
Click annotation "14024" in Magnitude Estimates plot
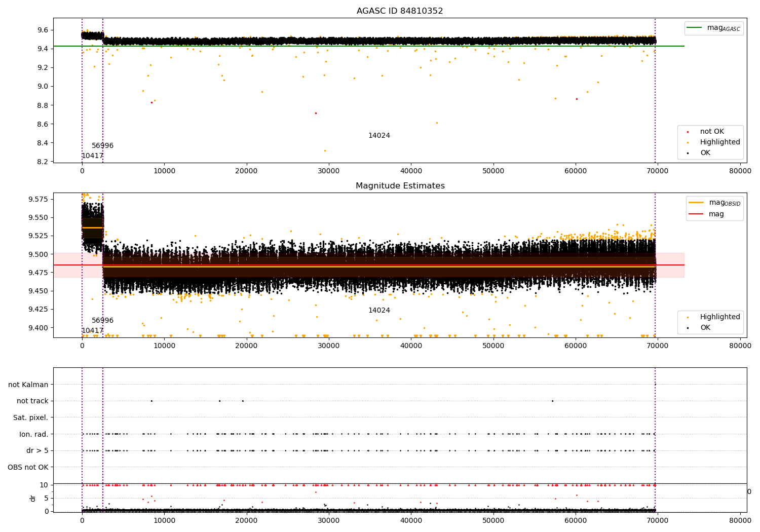point(379,311)
